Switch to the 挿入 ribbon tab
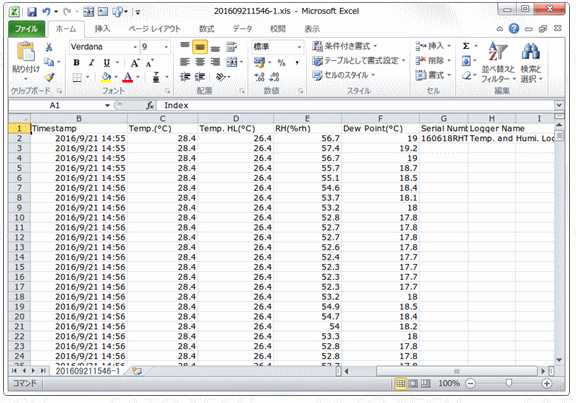The image size is (576, 403). click(x=102, y=29)
